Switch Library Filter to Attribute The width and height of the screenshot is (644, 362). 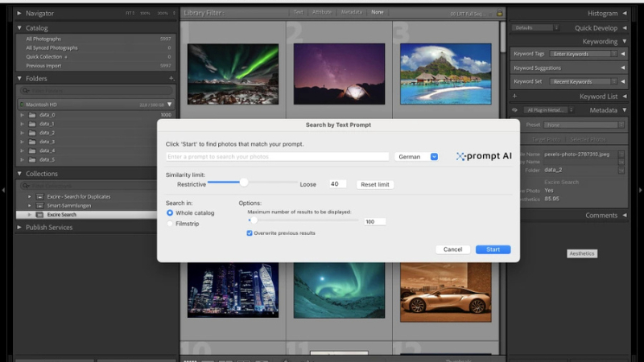click(321, 12)
